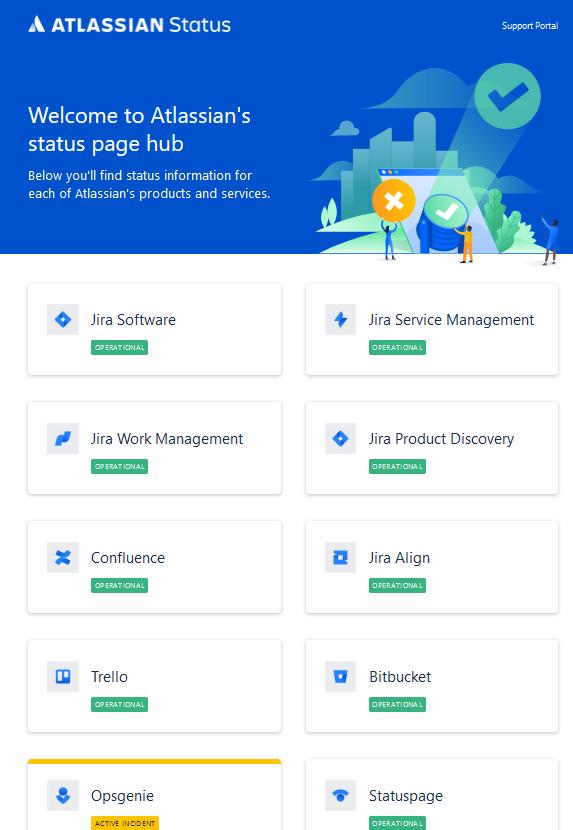
Task: Open the Statuspage status title
Action: [406, 796]
